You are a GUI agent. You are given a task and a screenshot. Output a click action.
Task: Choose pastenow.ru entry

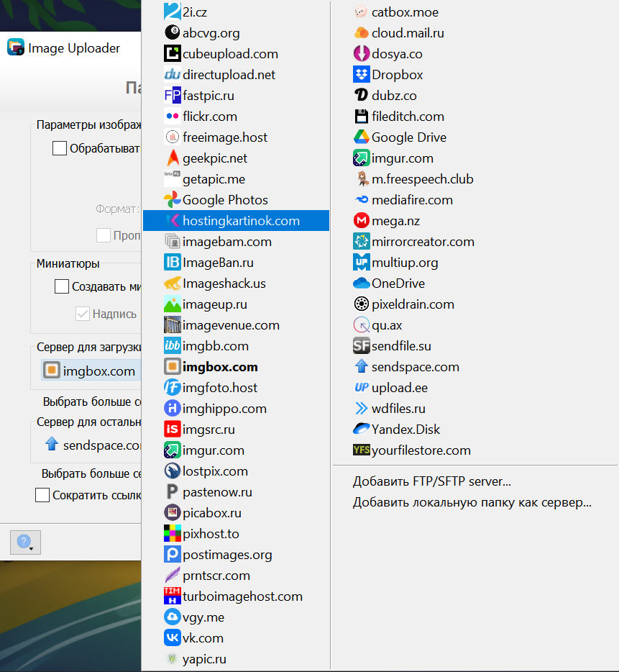click(x=236, y=492)
